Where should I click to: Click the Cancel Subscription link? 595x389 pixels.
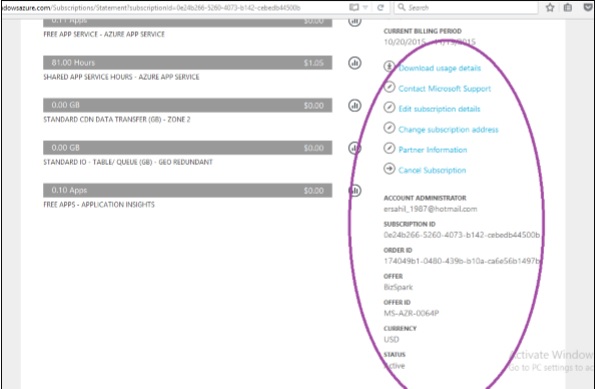pos(432,170)
